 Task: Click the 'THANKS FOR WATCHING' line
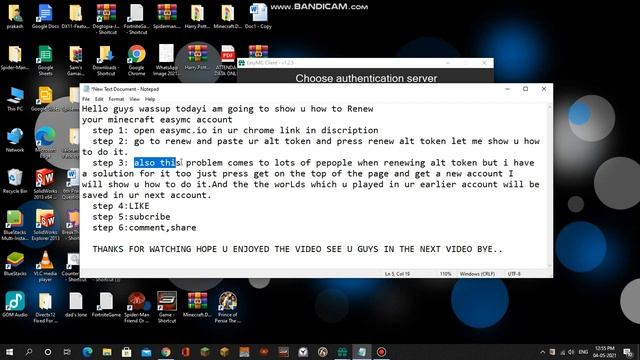tap(297, 249)
